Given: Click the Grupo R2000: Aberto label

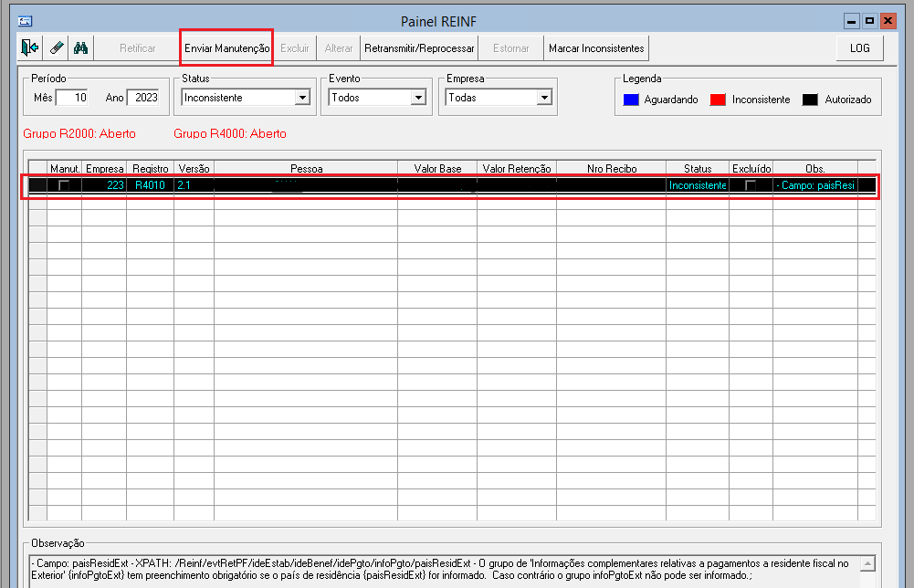Looking at the screenshot, I should coord(79,133).
